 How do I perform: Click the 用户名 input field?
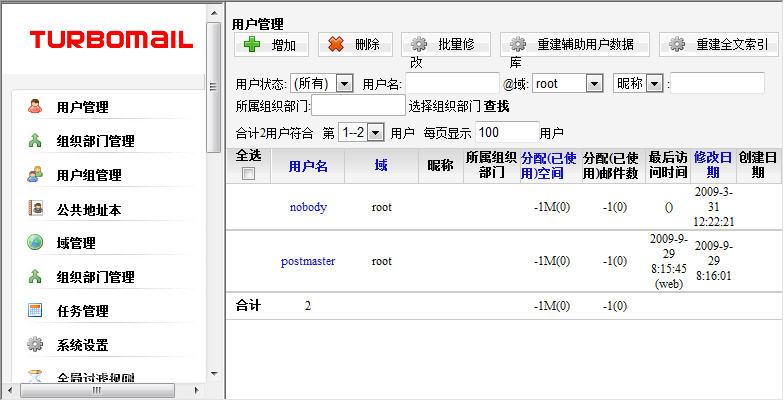[x=452, y=84]
